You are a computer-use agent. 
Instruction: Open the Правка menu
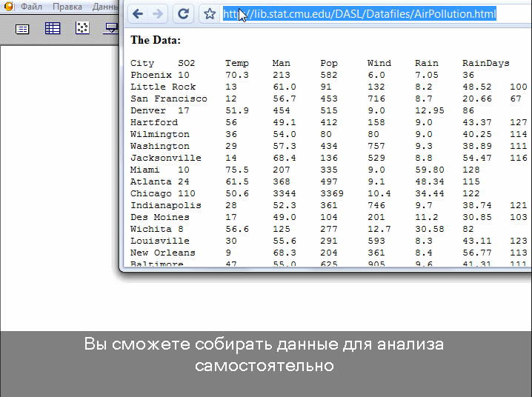click(x=67, y=7)
